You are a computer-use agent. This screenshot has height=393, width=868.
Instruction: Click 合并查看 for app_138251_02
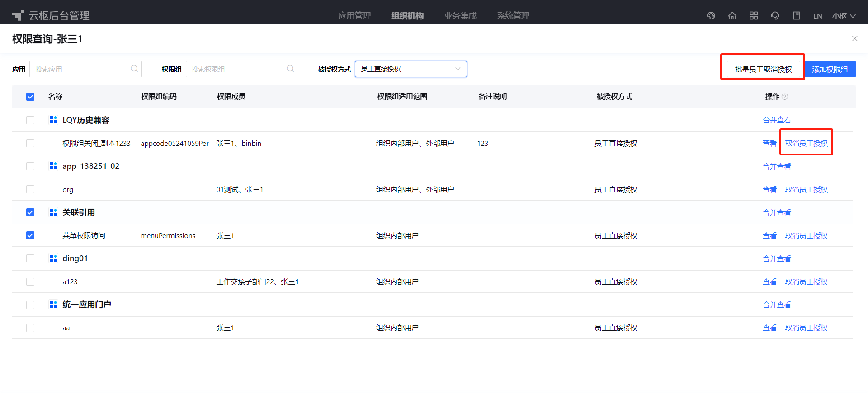(777, 166)
